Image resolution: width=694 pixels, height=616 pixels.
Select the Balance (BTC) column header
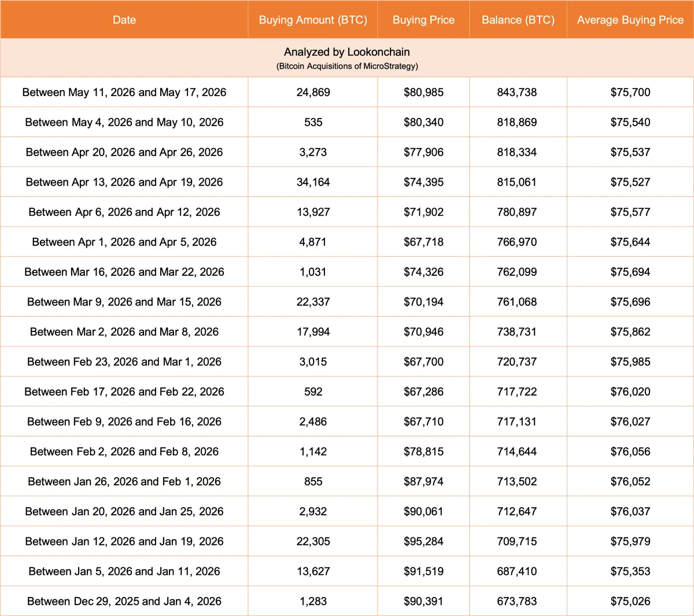click(518, 20)
